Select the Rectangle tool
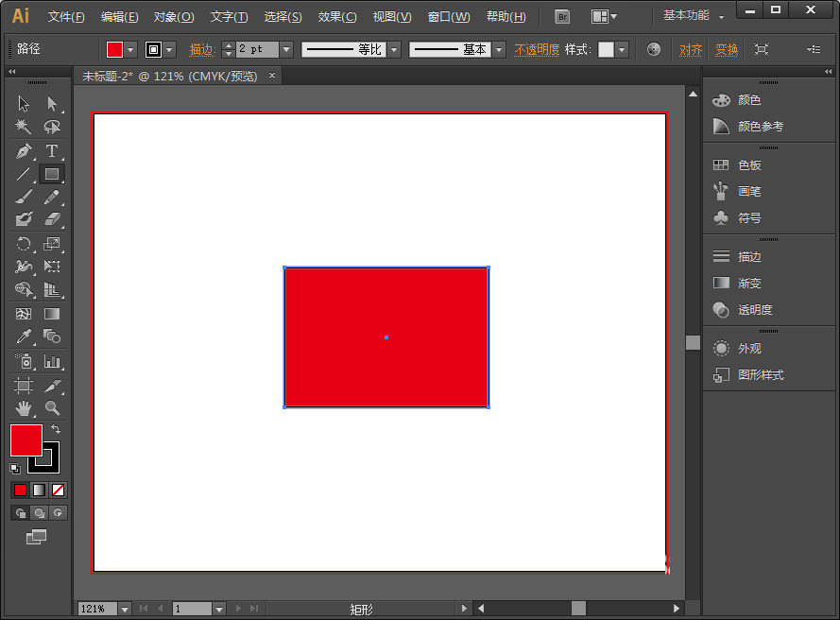Image resolution: width=840 pixels, height=620 pixels. click(x=52, y=174)
